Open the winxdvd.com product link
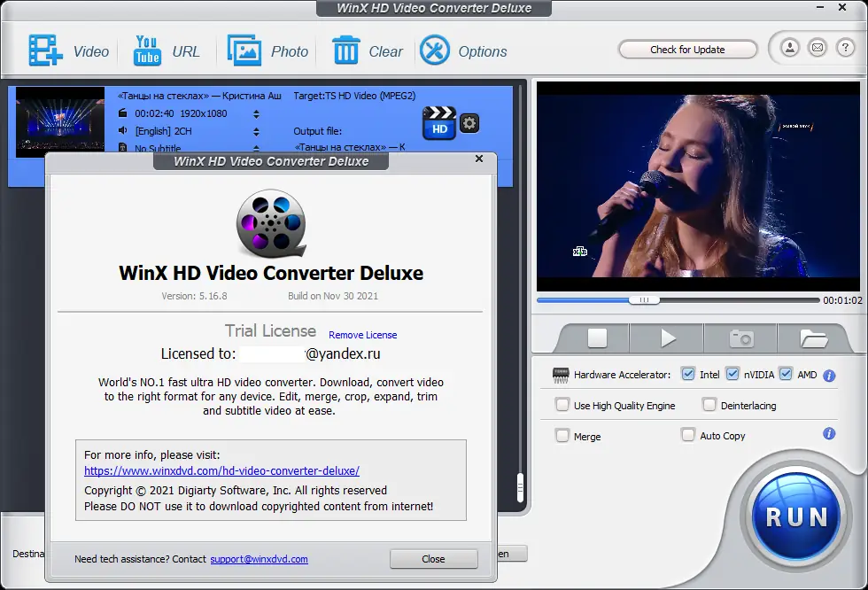 coord(222,470)
